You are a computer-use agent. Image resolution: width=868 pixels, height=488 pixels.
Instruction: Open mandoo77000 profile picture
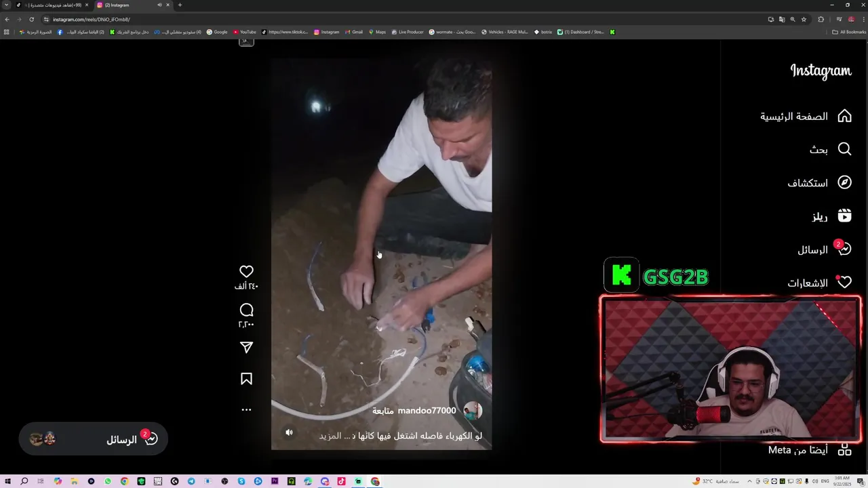click(473, 411)
